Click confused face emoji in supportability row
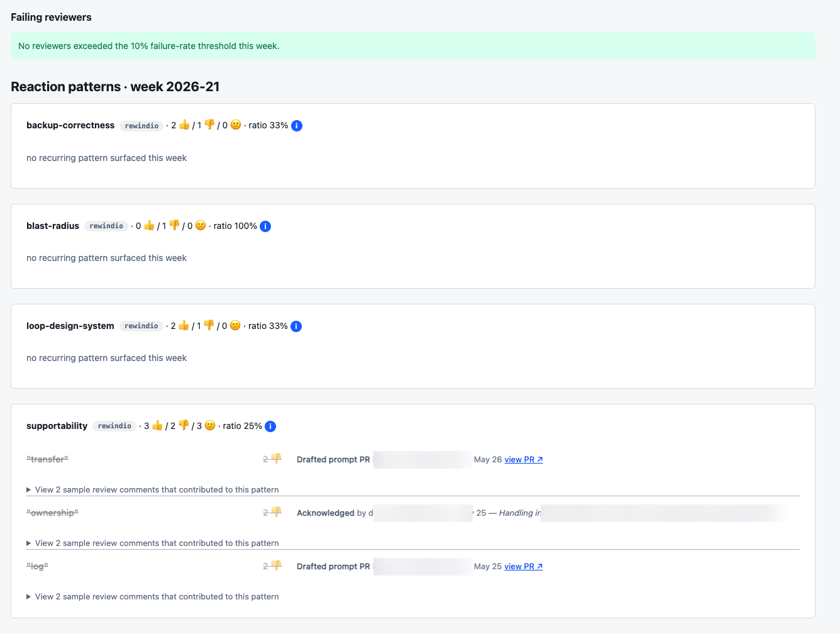 (x=210, y=425)
